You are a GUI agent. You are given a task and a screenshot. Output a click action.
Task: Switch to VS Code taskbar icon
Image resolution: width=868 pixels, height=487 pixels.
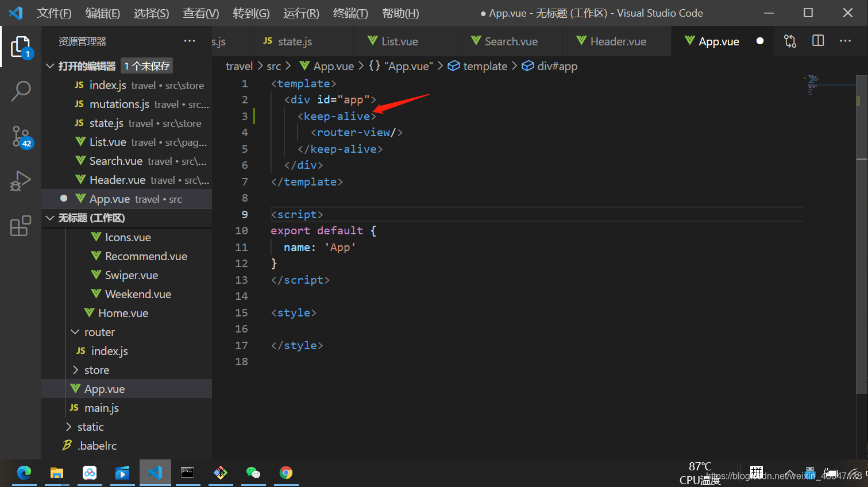click(155, 473)
